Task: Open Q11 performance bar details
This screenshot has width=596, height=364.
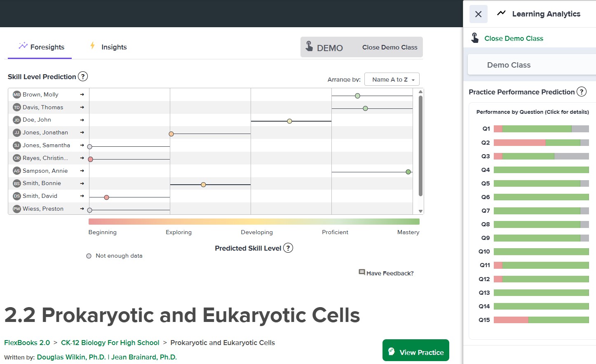Action: pos(541,265)
